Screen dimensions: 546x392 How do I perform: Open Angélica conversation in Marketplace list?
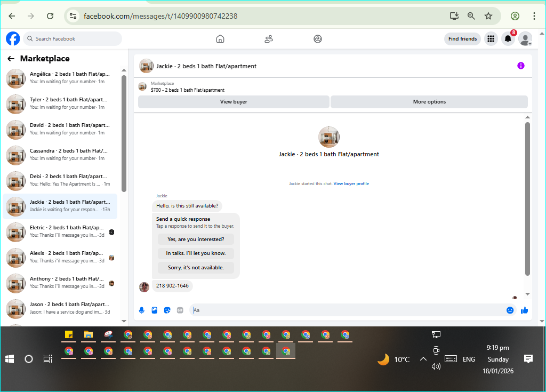[60, 78]
